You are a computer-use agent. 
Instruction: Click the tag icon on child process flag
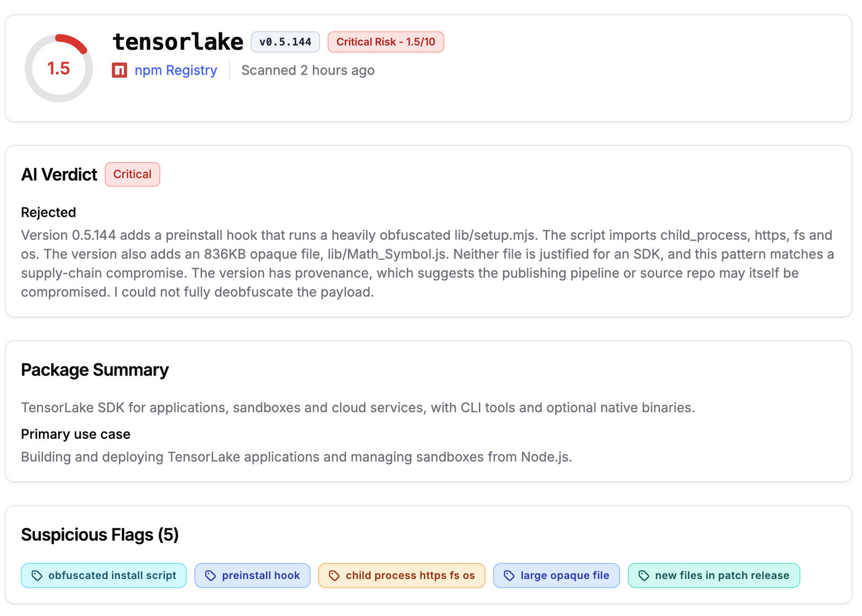point(334,575)
